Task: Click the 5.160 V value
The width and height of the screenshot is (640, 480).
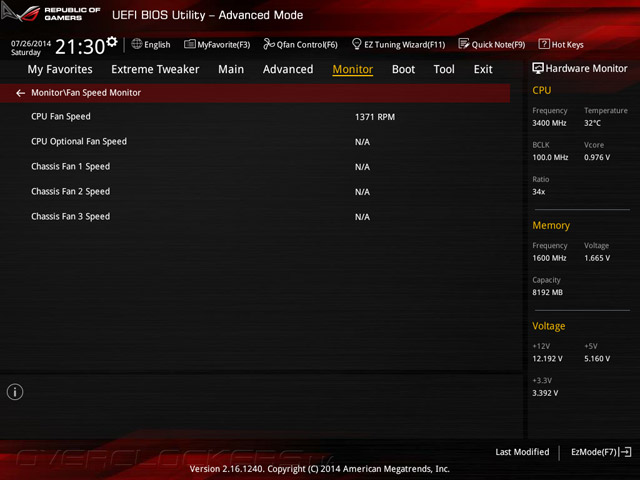Action: [597, 359]
